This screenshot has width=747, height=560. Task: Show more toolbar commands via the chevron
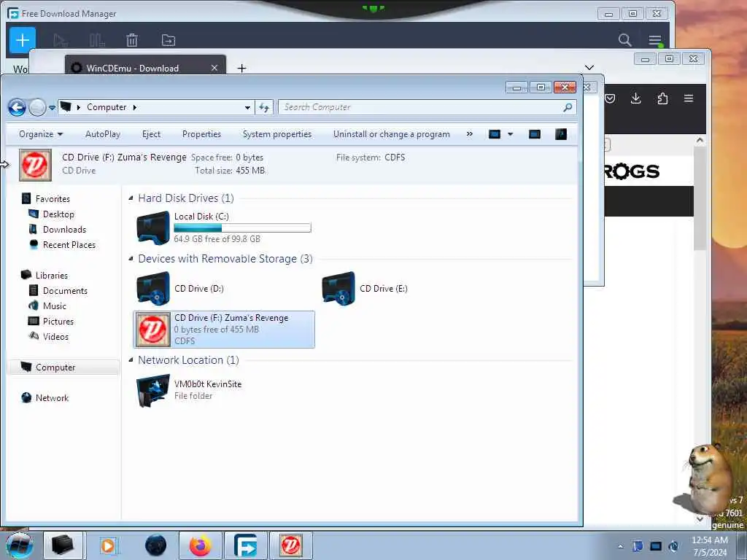pyautogui.click(x=469, y=134)
